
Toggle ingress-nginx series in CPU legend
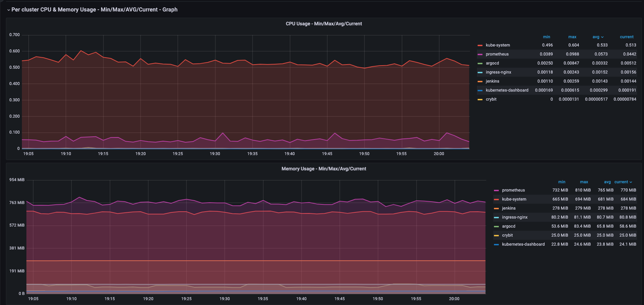pos(498,72)
